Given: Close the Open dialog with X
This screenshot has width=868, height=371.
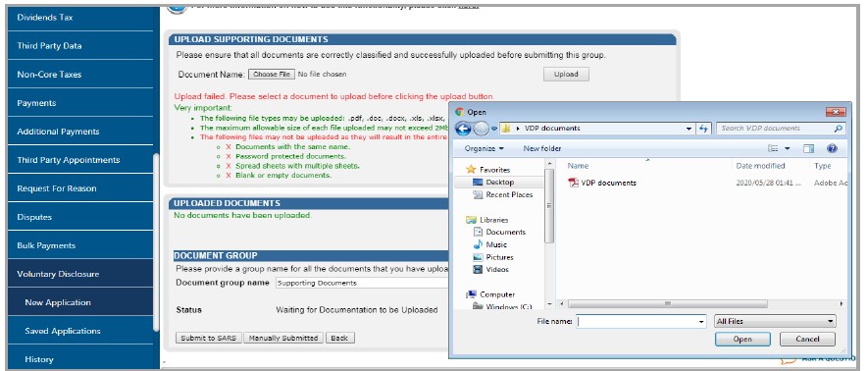Looking at the screenshot, I should point(836,112).
